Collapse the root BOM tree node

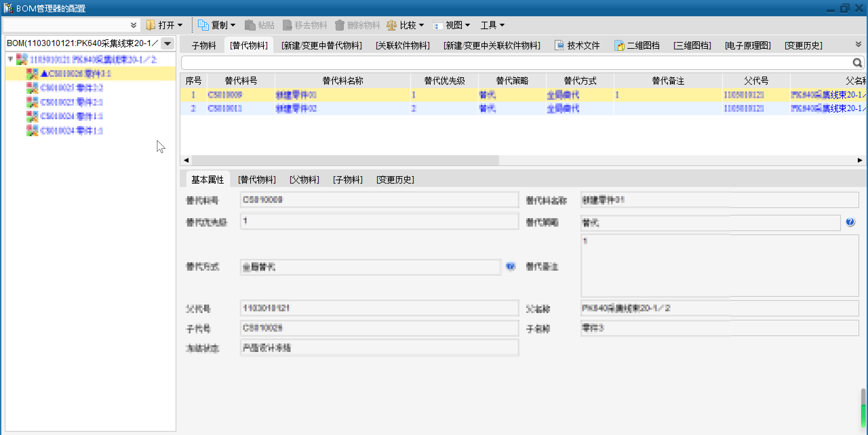pos(11,59)
